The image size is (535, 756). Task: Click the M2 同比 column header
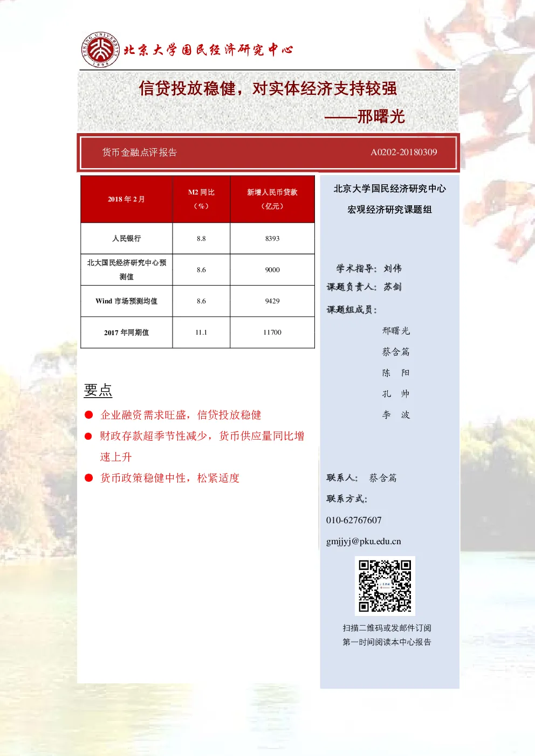201,199
